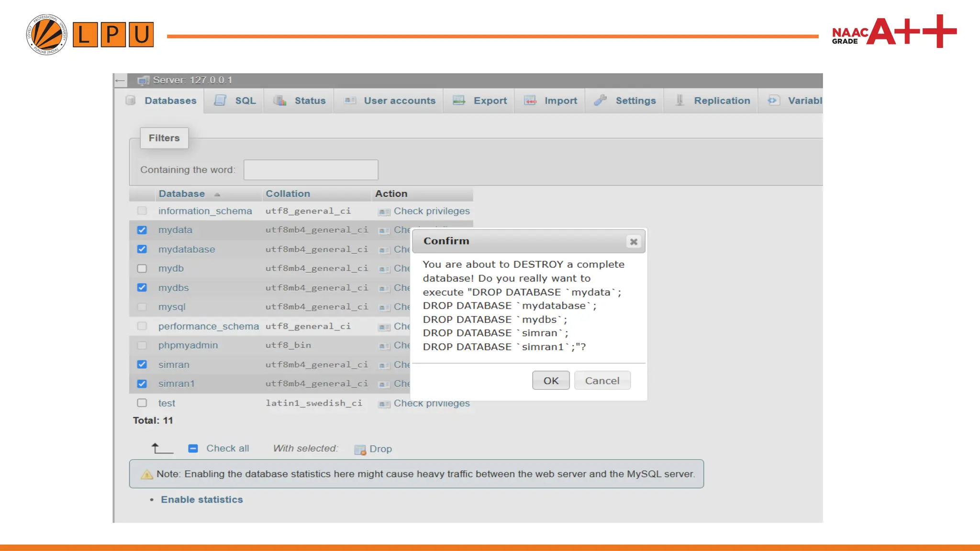The image size is (980, 551).
Task: Confirm dropping databases with OK
Action: click(551, 380)
